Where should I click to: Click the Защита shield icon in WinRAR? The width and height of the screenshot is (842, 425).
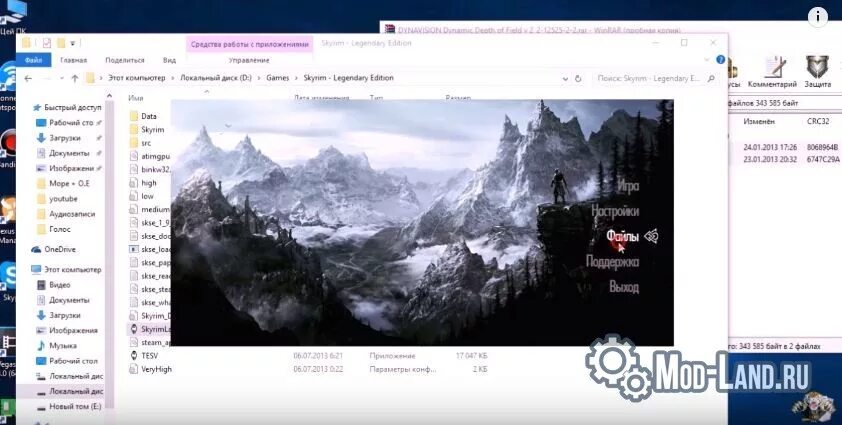817,72
